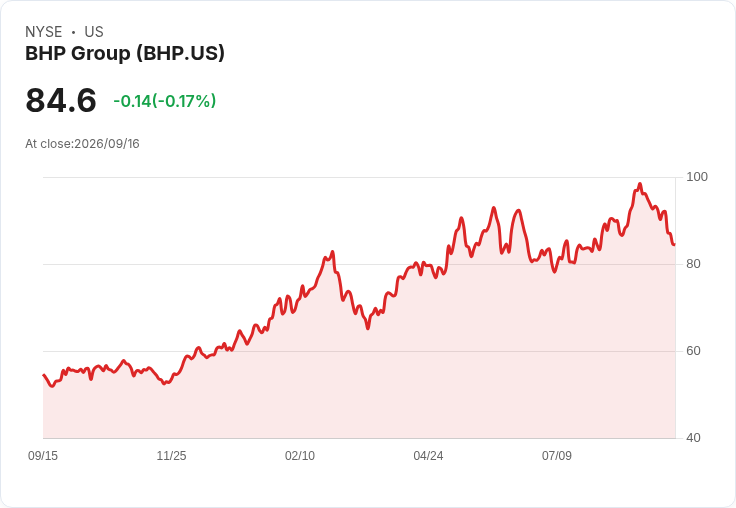Click the 11/25 date label on the axis
The height and width of the screenshot is (508, 736).
[x=171, y=455]
